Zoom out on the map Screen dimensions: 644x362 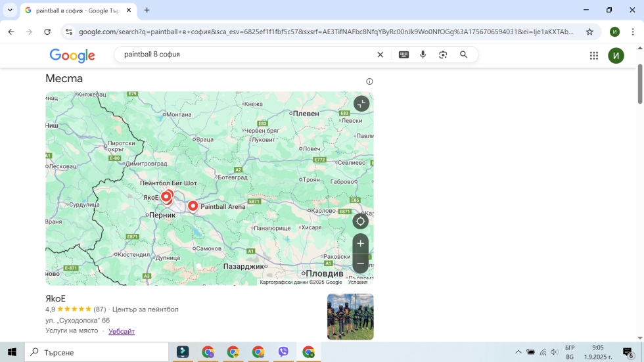click(360, 263)
